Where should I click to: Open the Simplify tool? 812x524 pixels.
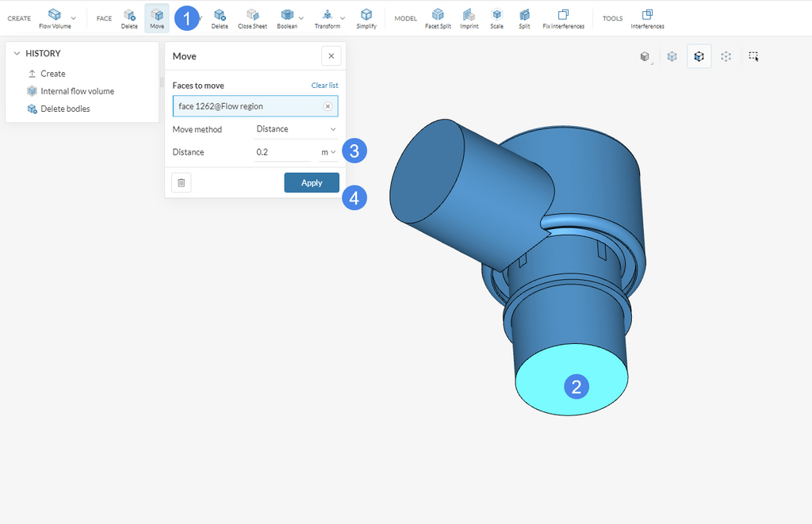366,18
